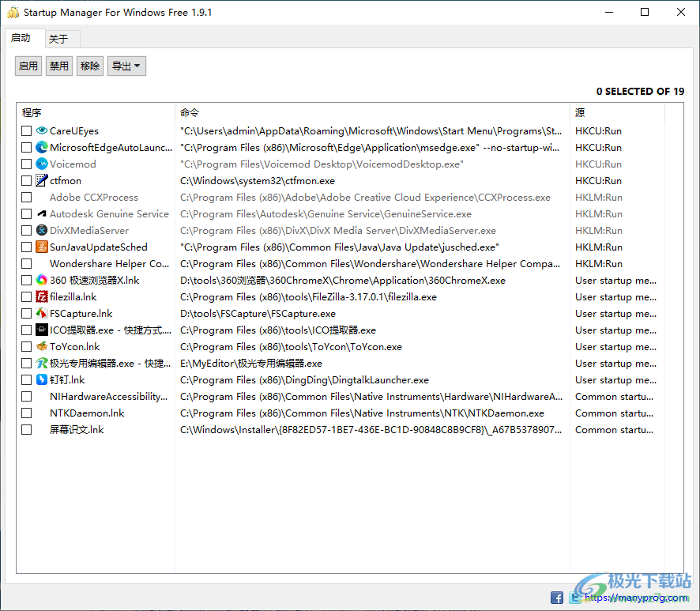Check the 屏幕识文.lnk checkbox
This screenshot has width=700, height=611.
pos(27,430)
